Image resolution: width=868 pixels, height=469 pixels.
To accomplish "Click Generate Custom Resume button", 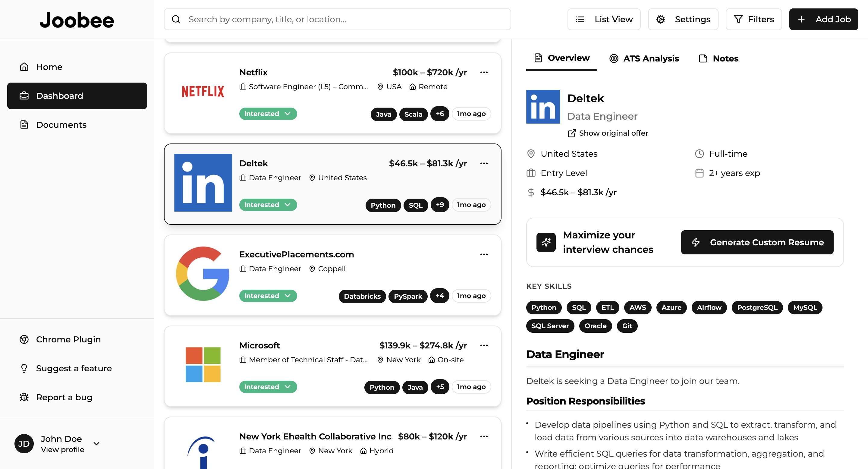I will coord(757,242).
